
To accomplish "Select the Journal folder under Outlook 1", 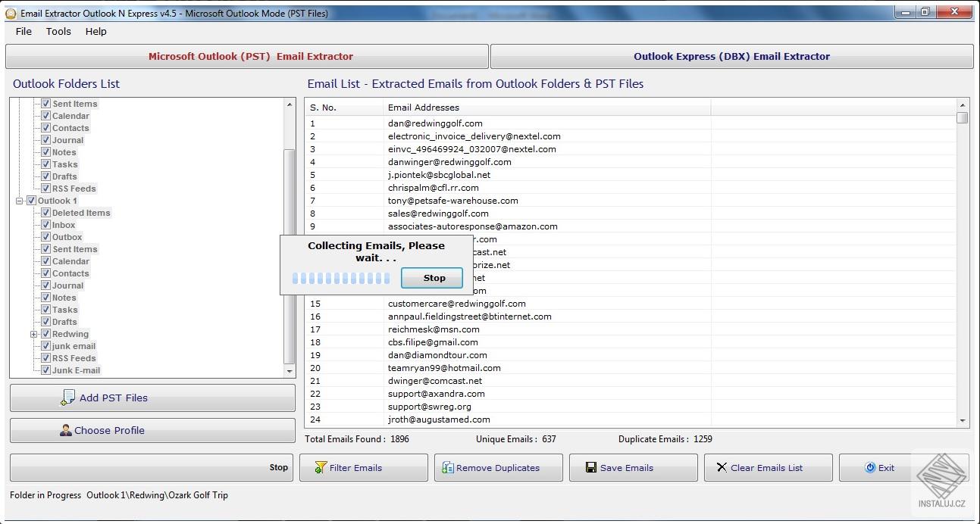I will pos(68,285).
